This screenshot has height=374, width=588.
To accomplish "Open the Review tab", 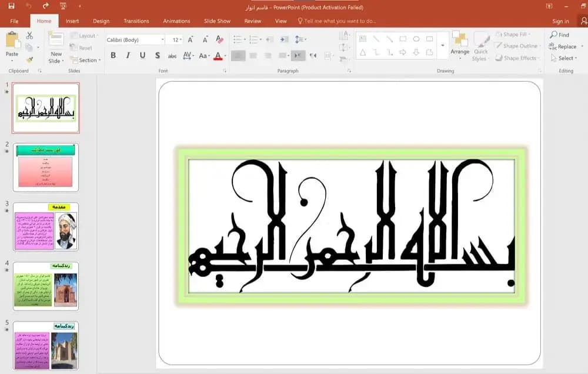I will pyautogui.click(x=253, y=21).
